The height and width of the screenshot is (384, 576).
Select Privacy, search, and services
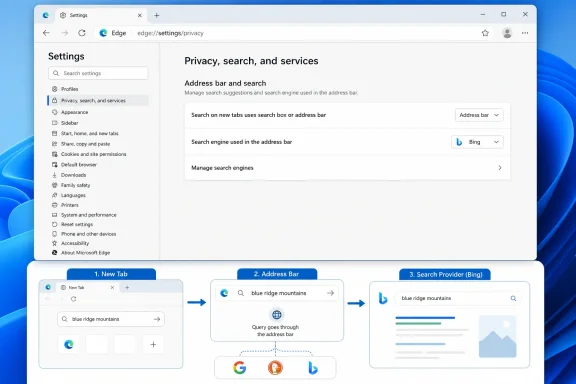pos(98,100)
